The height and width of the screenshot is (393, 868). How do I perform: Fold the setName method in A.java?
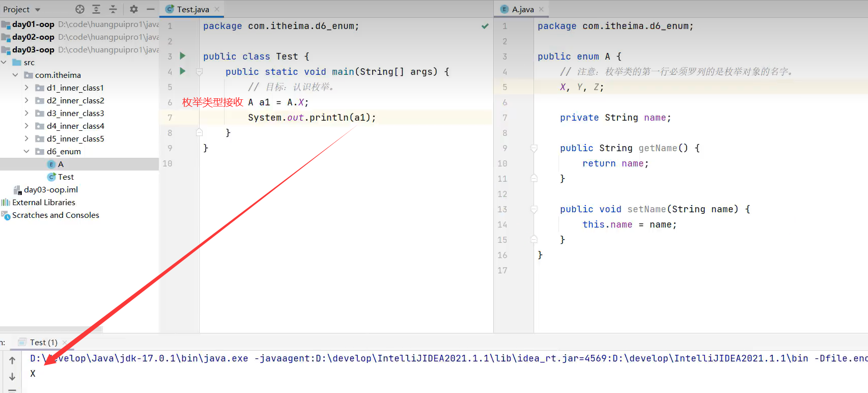pyautogui.click(x=534, y=209)
